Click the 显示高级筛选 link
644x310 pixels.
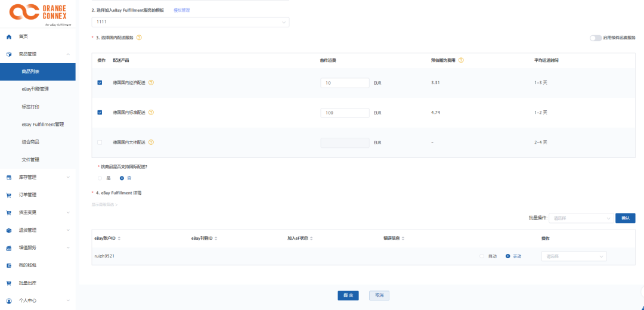click(105, 204)
